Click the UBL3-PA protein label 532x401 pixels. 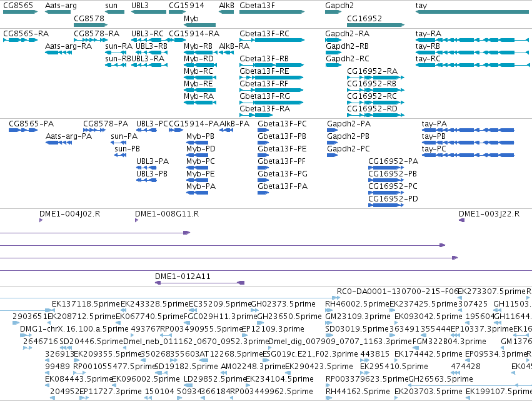point(153,161)
